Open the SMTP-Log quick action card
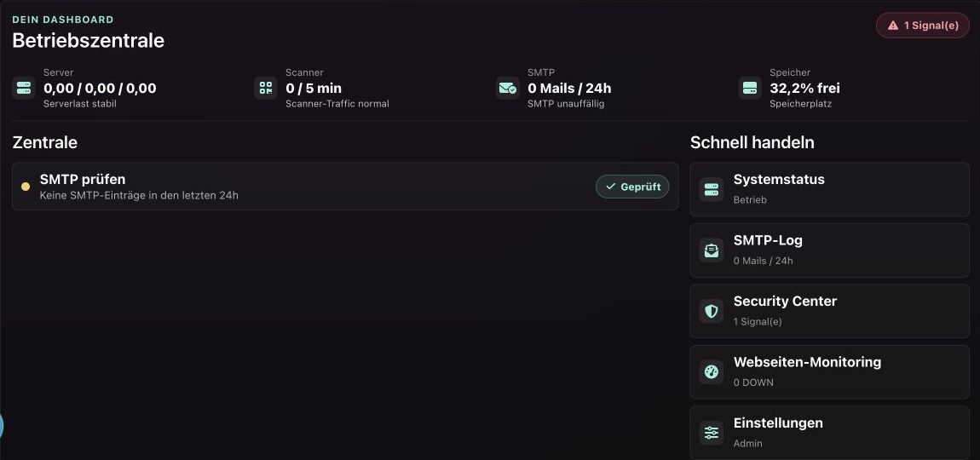The height and width of the screenshot is (460, 980). pos(829,250)
